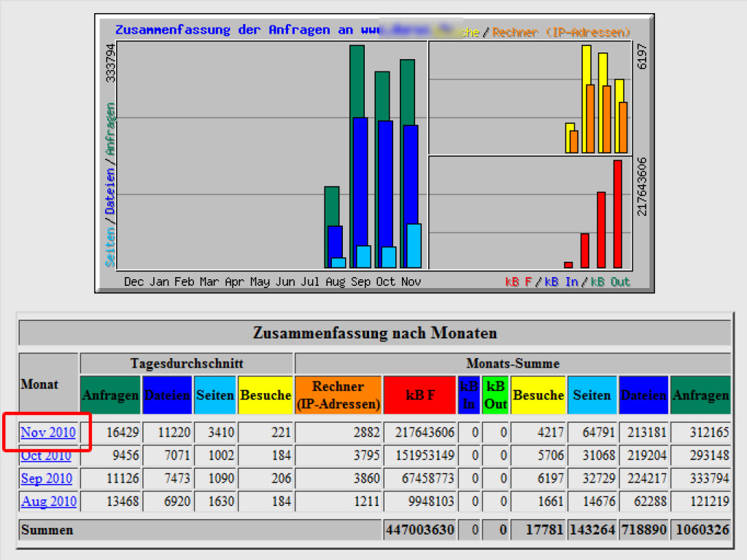Click the blue 'kB In' column header
This screenshot has width=747, height=560.
click(469, 395)
